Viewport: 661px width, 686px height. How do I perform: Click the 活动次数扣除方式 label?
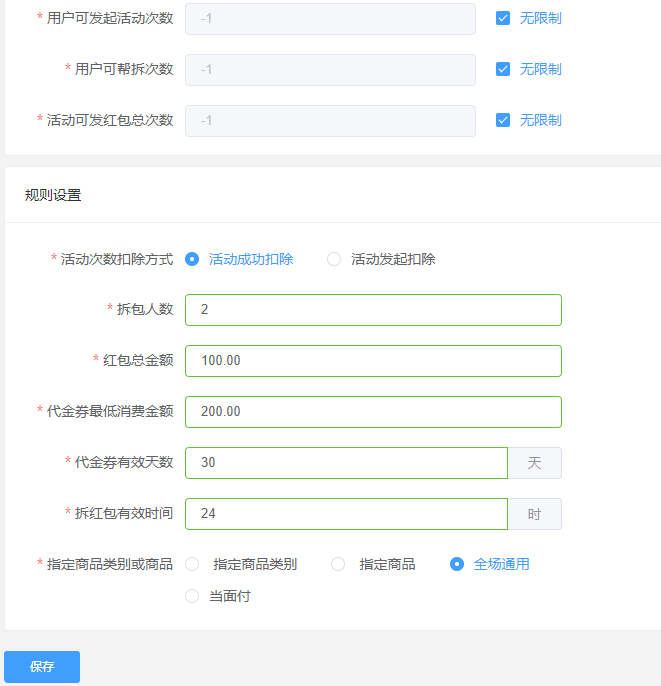117,259
